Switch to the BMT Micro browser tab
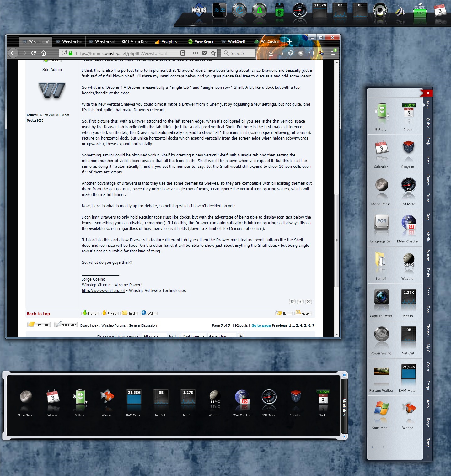The image size is (451, 476). tap(135, 42)
